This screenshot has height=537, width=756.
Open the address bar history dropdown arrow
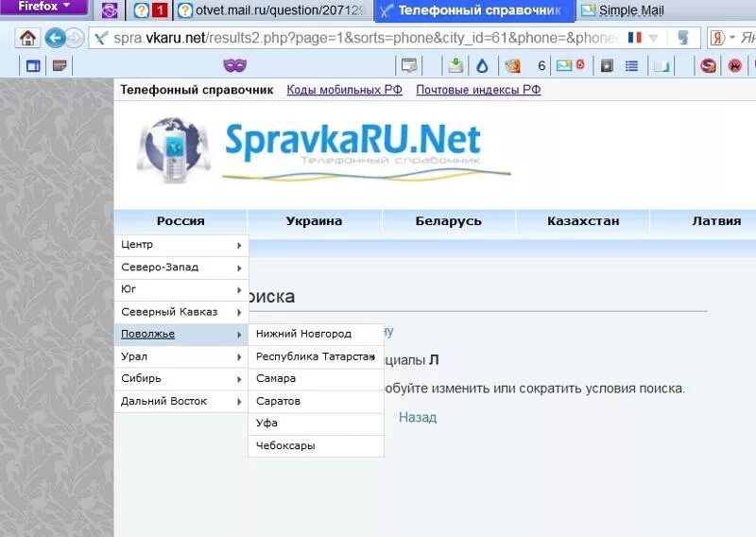[653, 38]
